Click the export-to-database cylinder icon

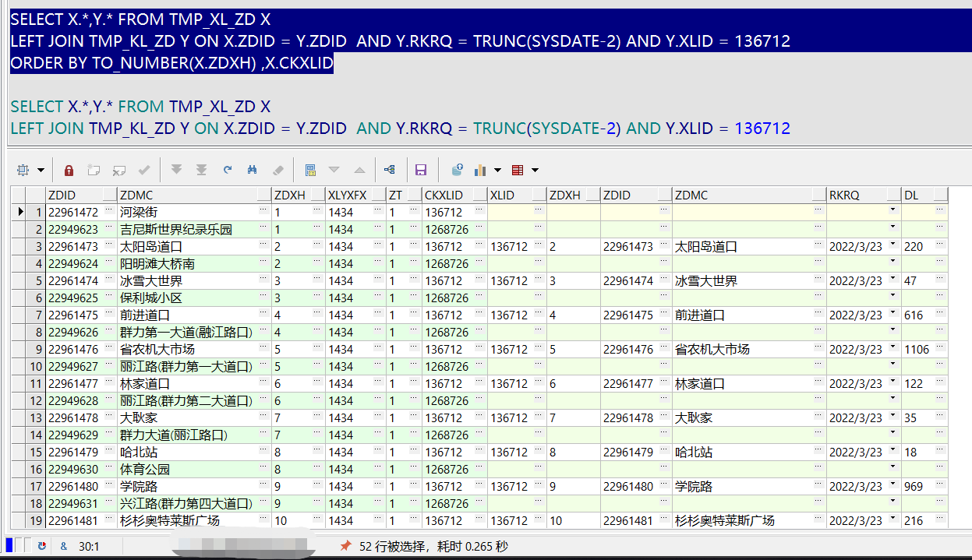pyautogui.click(x=458, y=170)
